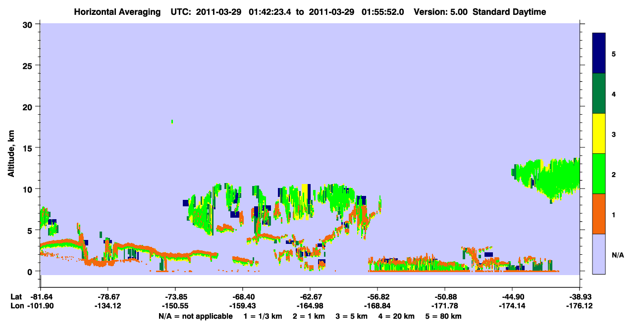Click the dark blue colorbar segment labeled 5
Image resolution: width=644 pixels, height=330 pixels.
coord(599,53)
